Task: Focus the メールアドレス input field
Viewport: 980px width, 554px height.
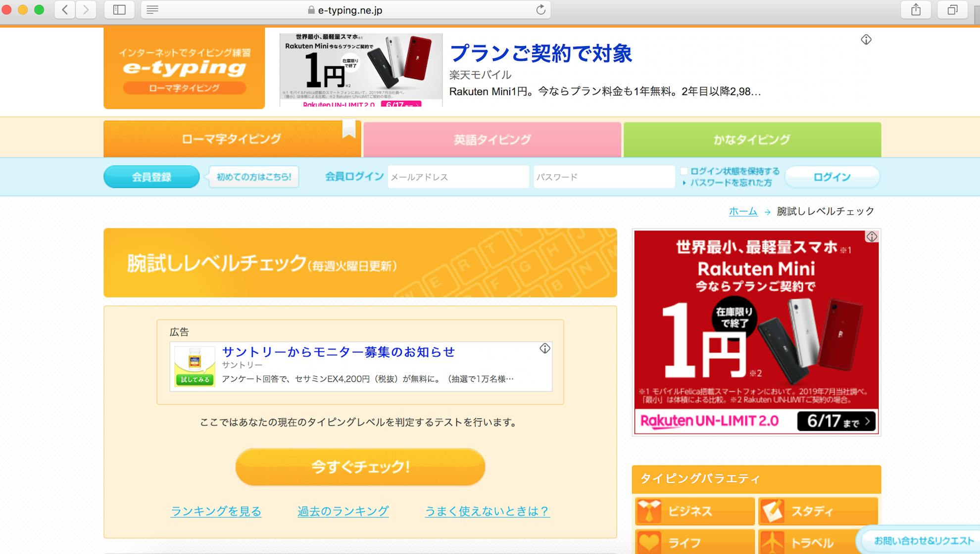Action: click(458, 177)
